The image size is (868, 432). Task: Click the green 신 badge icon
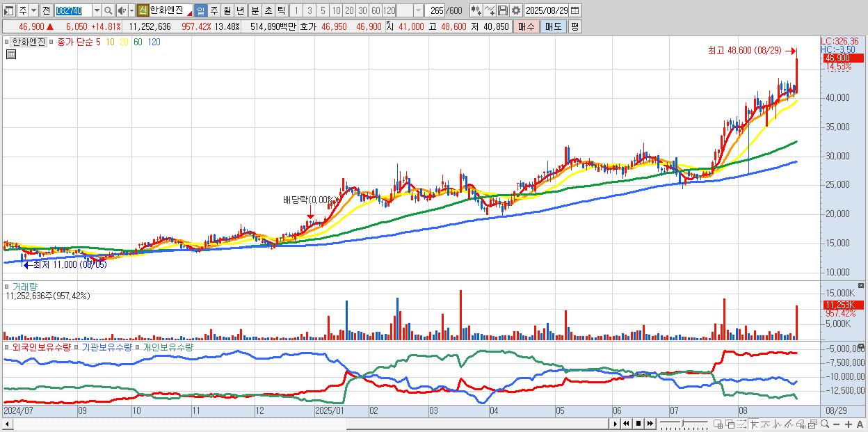(143, 10)
